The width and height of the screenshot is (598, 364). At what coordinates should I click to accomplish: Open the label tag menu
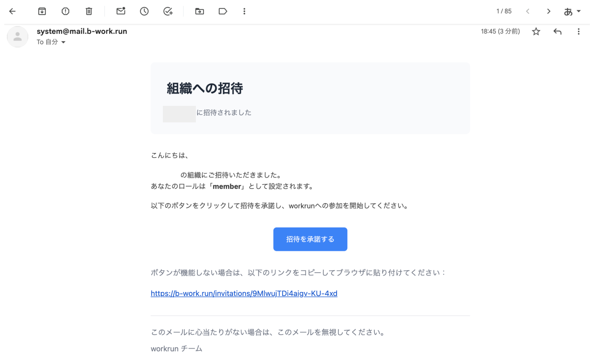223,11
